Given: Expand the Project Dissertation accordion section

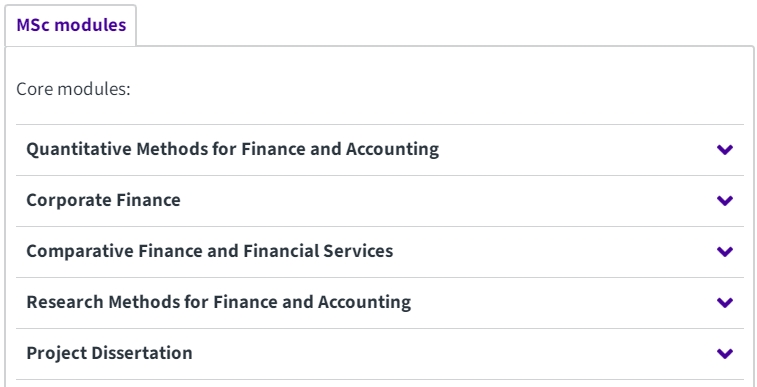Looking at the screenshot, I should pos(380,354).
